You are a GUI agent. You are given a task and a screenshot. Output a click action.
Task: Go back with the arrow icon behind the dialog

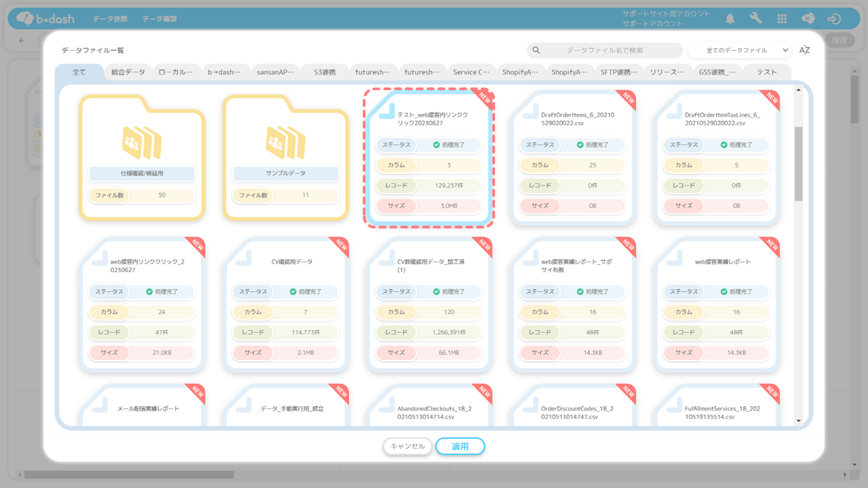22,40
